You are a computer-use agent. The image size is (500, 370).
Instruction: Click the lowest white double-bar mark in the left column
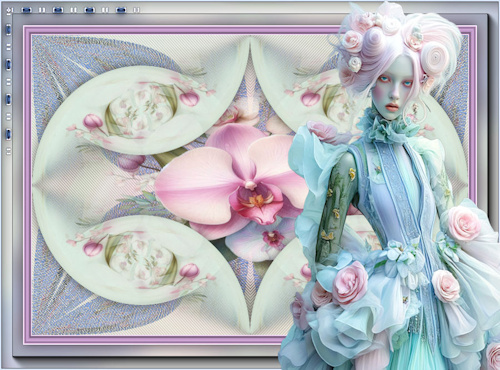9,151
